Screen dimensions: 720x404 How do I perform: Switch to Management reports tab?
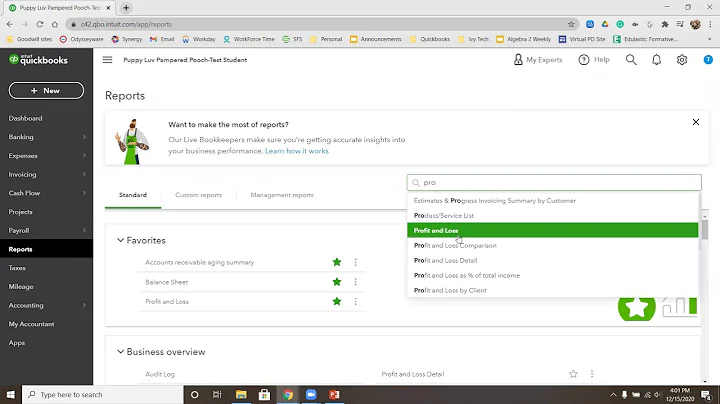[282, 195]
